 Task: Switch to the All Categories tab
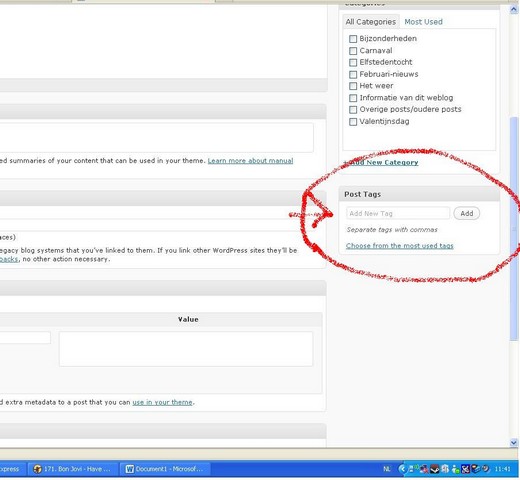tap(371, 22)
